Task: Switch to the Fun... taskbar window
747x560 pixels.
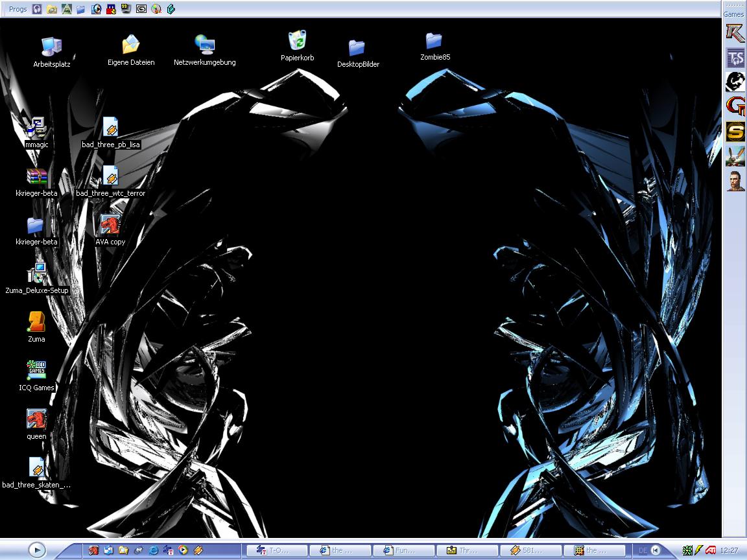Action: coord(399,550)
